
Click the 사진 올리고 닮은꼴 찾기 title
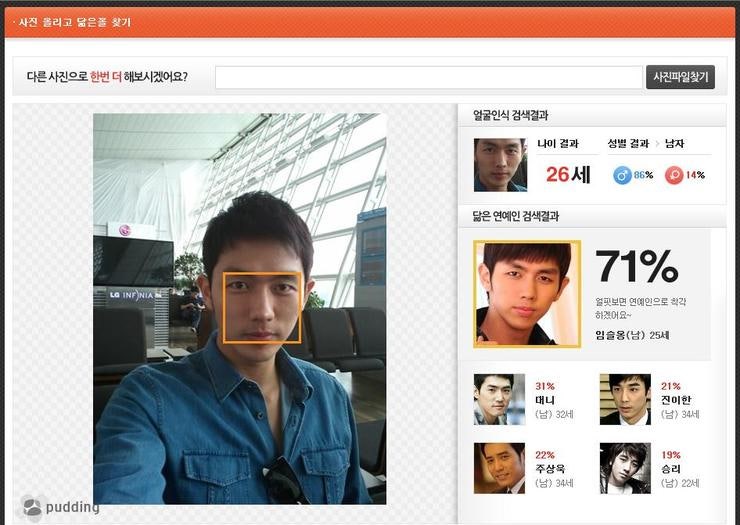(75, 22)
